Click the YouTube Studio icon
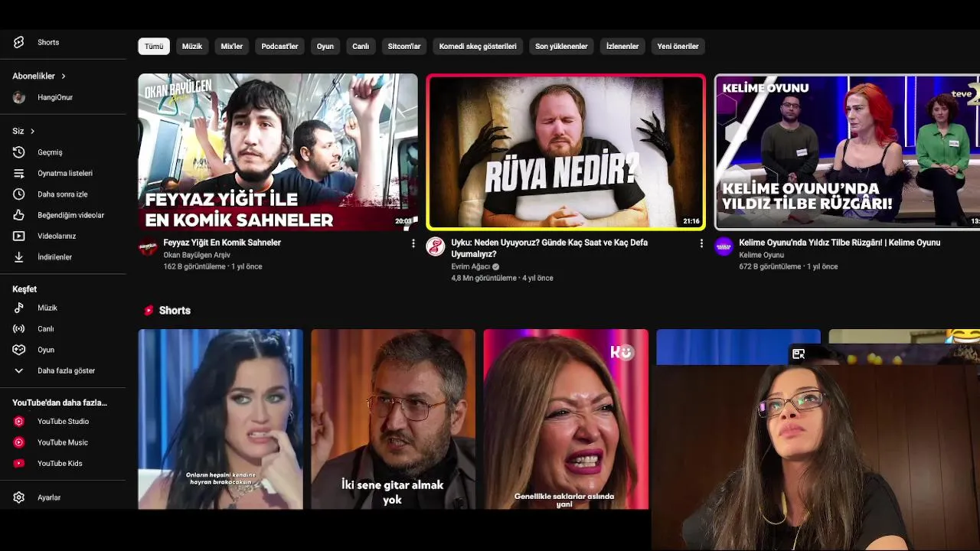Screen dimensions: 980x551 [19, 422]
